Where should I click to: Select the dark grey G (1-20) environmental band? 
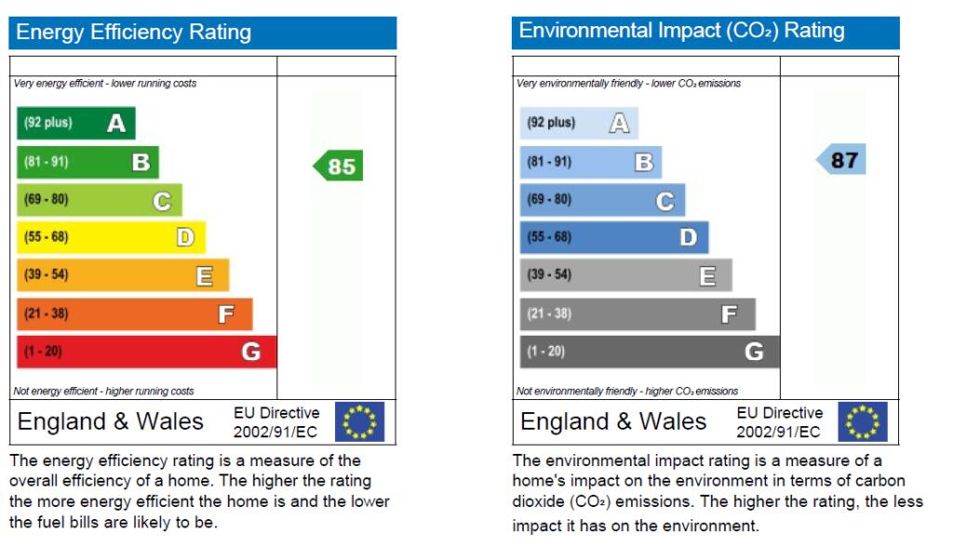tap(650, 352)
